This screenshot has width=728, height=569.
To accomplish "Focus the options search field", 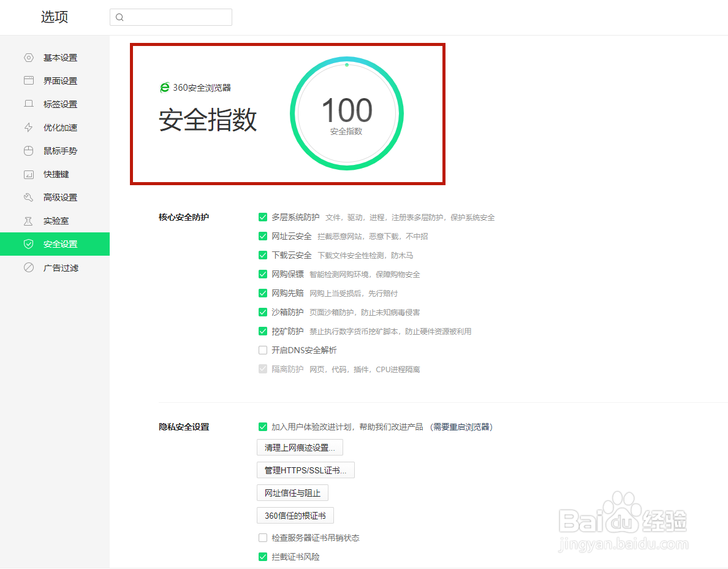I will (x=171, y=17).
